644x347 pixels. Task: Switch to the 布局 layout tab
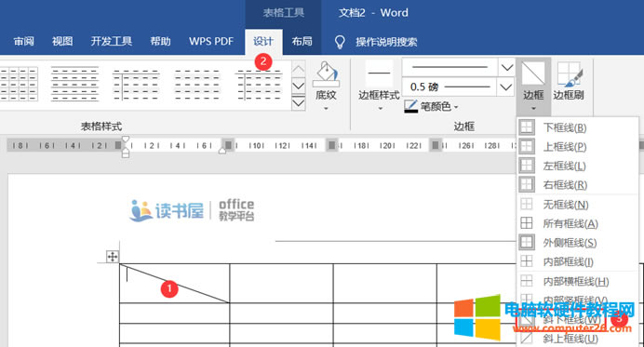click(302, 42)
